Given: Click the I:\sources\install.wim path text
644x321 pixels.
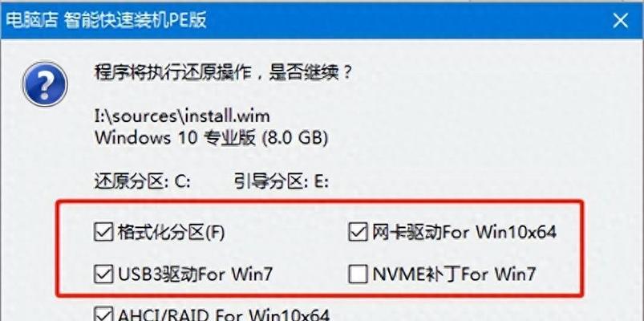Looking at the screenshot, I should (x=182, y=116).
